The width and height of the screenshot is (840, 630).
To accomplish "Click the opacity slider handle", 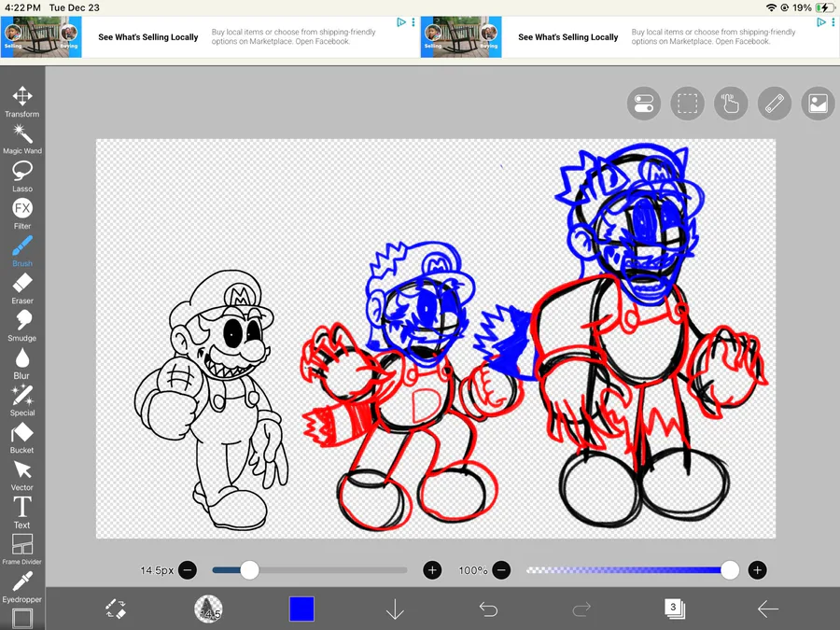I will pos(730,570).
